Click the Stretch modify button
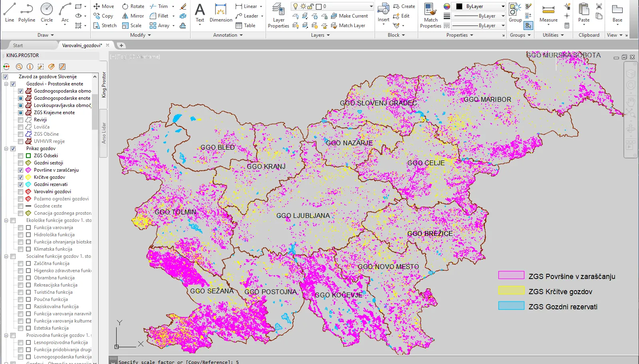Viewport: 639px width, 364px height. point(105,26)
